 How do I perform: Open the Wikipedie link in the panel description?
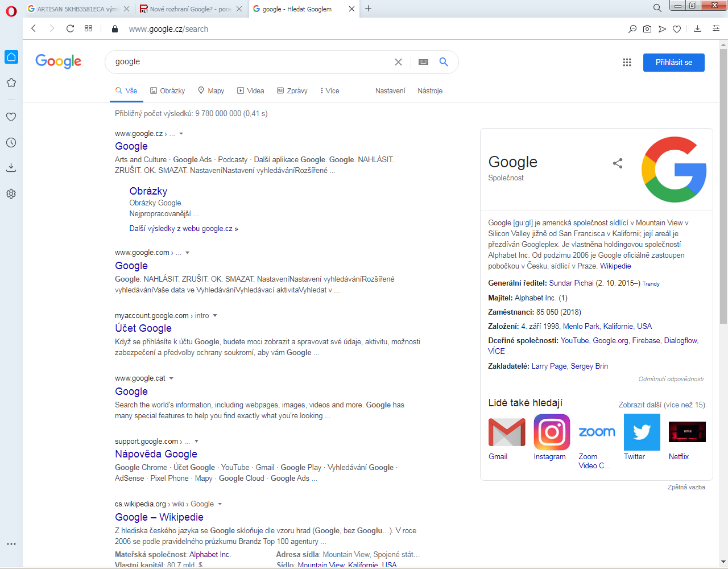[x=615, y=266]
